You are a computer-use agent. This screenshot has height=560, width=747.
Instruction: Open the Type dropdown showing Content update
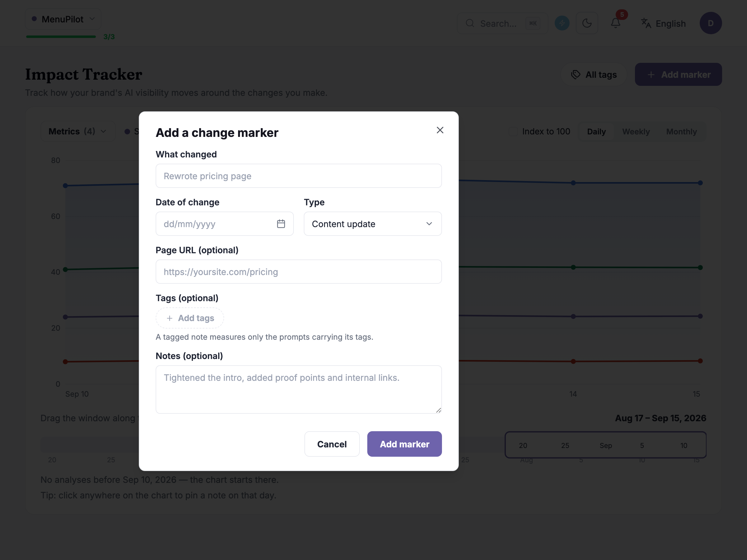[x=373, y=224]
